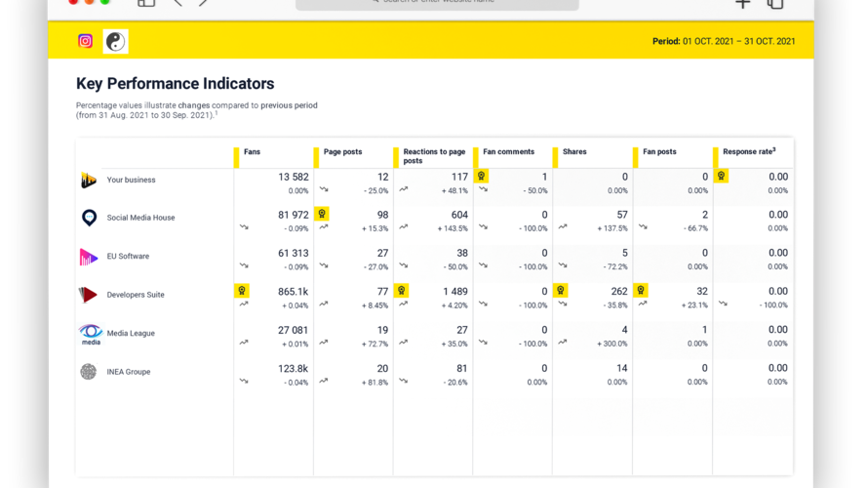Select the Fans column header
This screenshot has width=868, height=488.
tap(252, 152)
